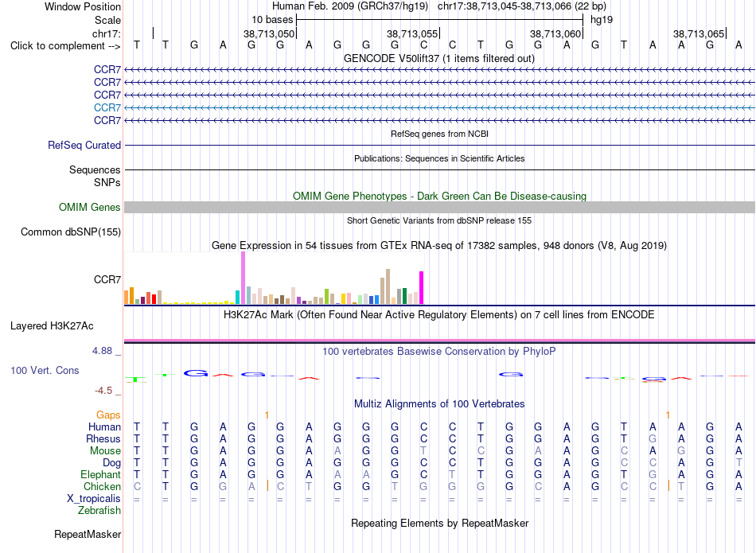Image resolution: width=756 pixels, height=553 pixels.
Task: Click the Rhesus alignment row label
Action: pyautogui.click(x=103, y=438)
